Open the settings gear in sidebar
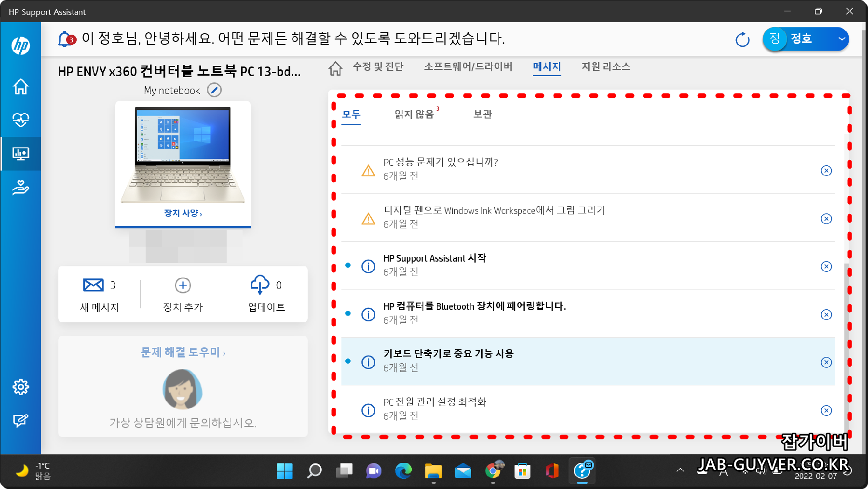The width and height of the screenshot is (868, 489). tap(21, 387)
